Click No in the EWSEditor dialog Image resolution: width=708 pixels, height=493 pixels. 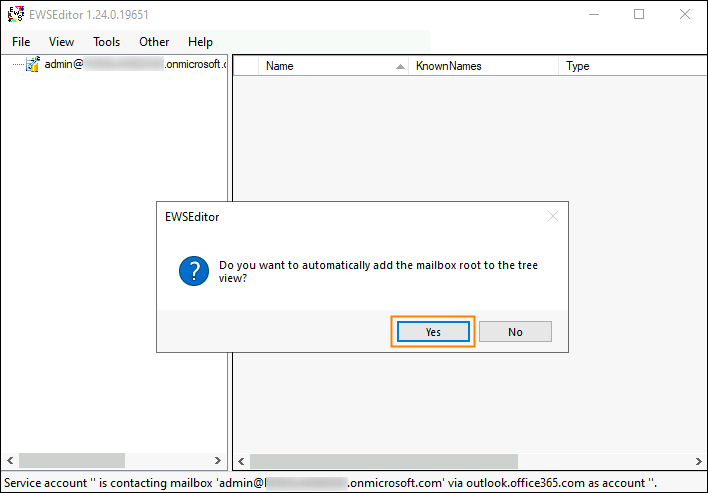[515, 332]
